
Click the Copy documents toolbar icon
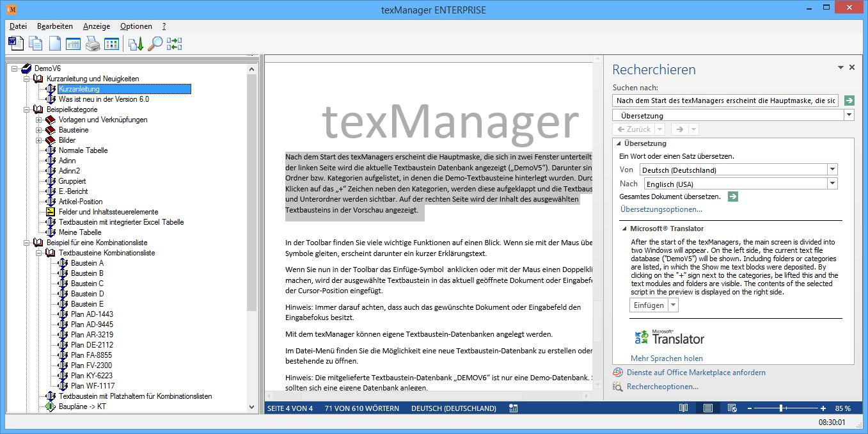click(36, 44)
